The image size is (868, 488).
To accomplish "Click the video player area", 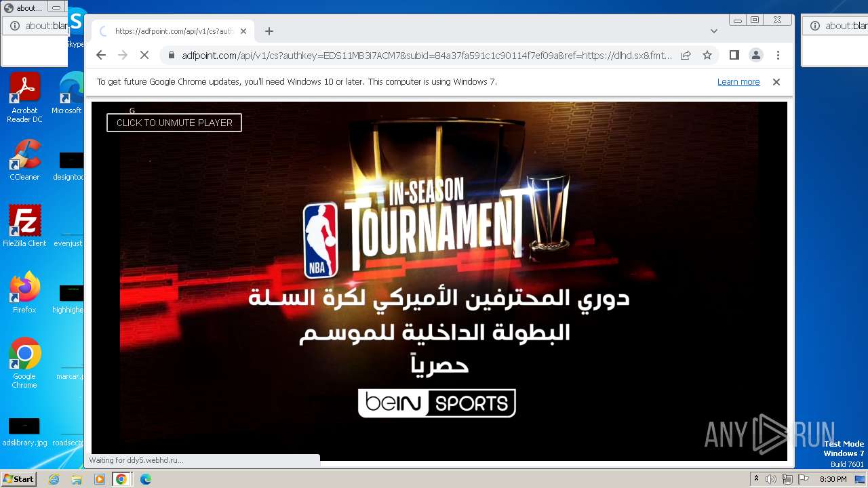I will coord(439,281).
